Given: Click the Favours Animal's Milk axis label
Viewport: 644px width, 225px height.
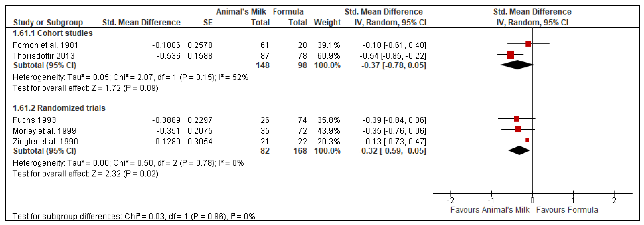Looking at the screenshot, I should click(490, 210).
